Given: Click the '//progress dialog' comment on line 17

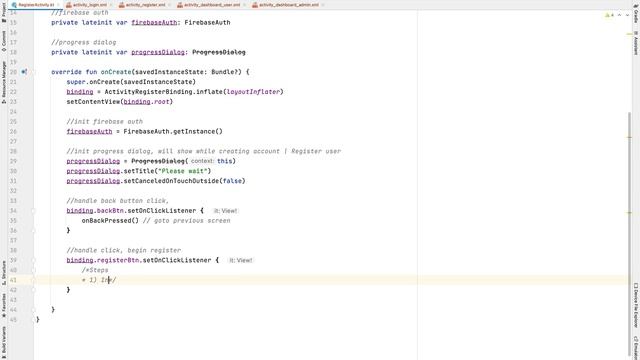Looking at the screenshot, I should pos(84,42).
